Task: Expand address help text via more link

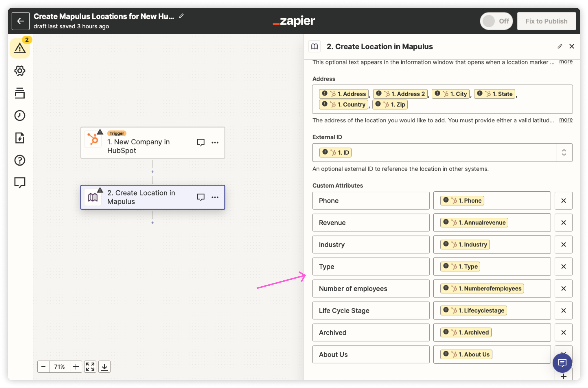Action: pyautogui.click(x=566, y=120)
